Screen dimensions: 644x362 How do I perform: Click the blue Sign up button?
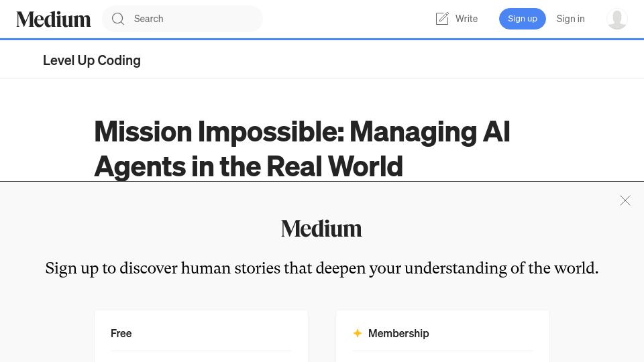(x=523, y=19)
